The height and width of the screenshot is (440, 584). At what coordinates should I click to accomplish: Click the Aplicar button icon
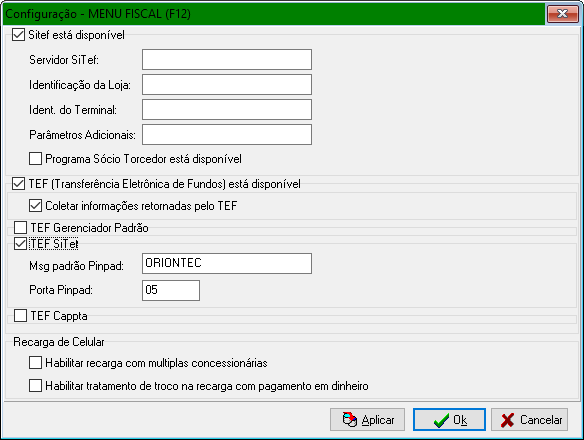point(349,420)
